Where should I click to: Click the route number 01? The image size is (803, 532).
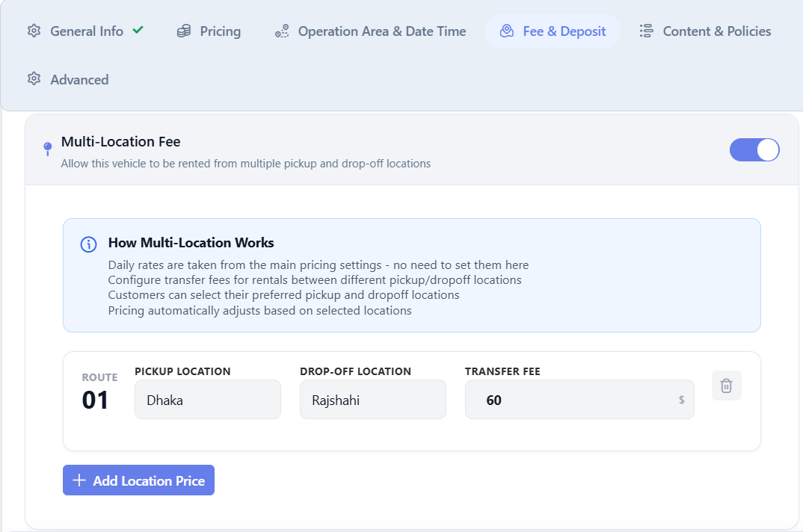(95, 400)
